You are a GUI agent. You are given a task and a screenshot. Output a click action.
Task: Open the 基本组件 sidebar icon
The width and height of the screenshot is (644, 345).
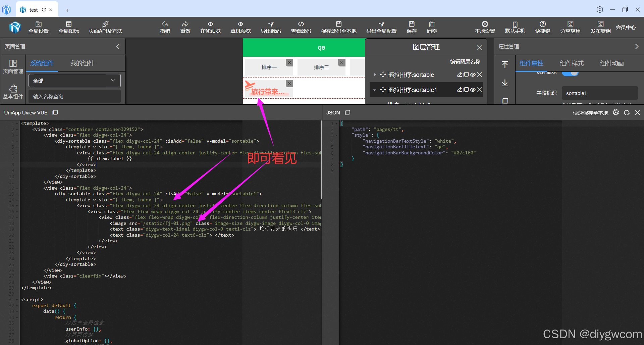tap(13, 92)
